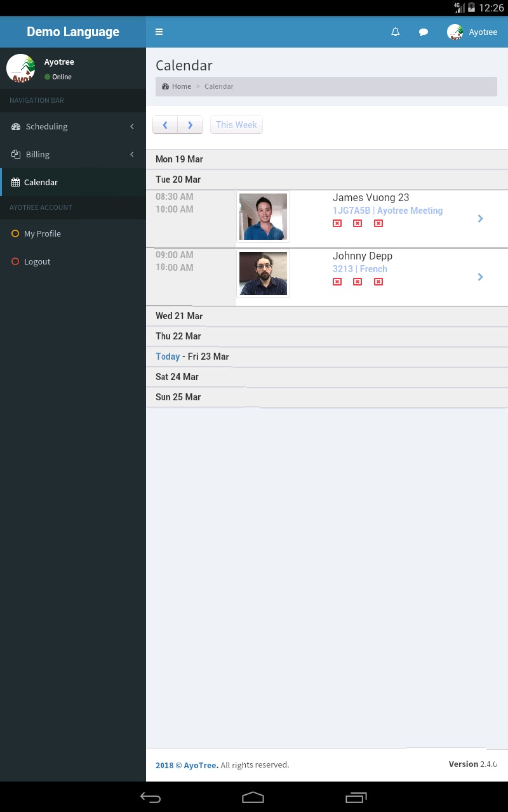Image resolution: width=508 pixels, height=812 pixels.
Task: Select the Sun 25 Mar day row
Action: [x=327, y=397]
